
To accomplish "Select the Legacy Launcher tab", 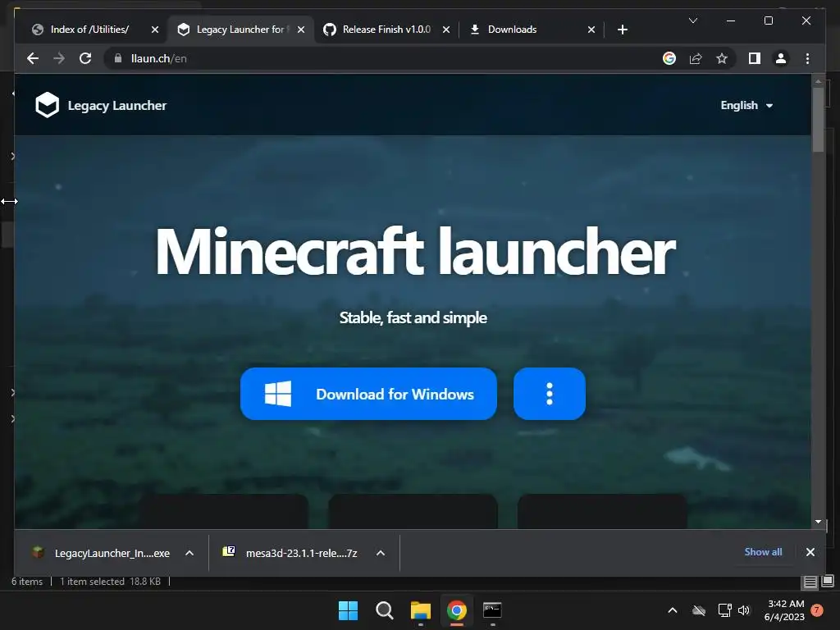I will pyautogui.click(x=241, y=30).
